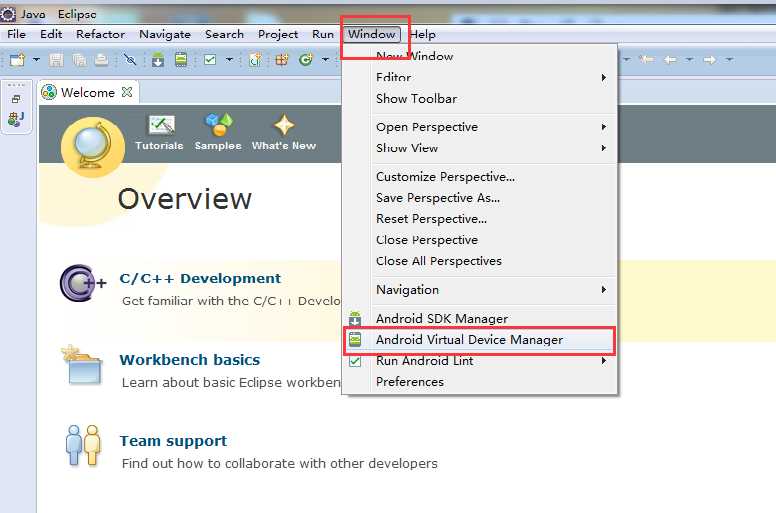
Task: Click the Window menu in menu bar
Action: 371,34
